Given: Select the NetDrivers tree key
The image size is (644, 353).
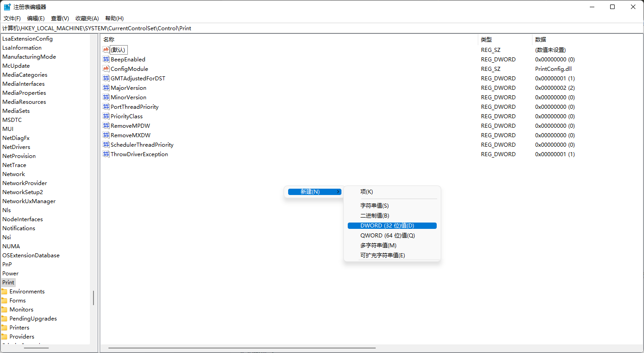Looking at the screenshot, I should tap(16, 147).
